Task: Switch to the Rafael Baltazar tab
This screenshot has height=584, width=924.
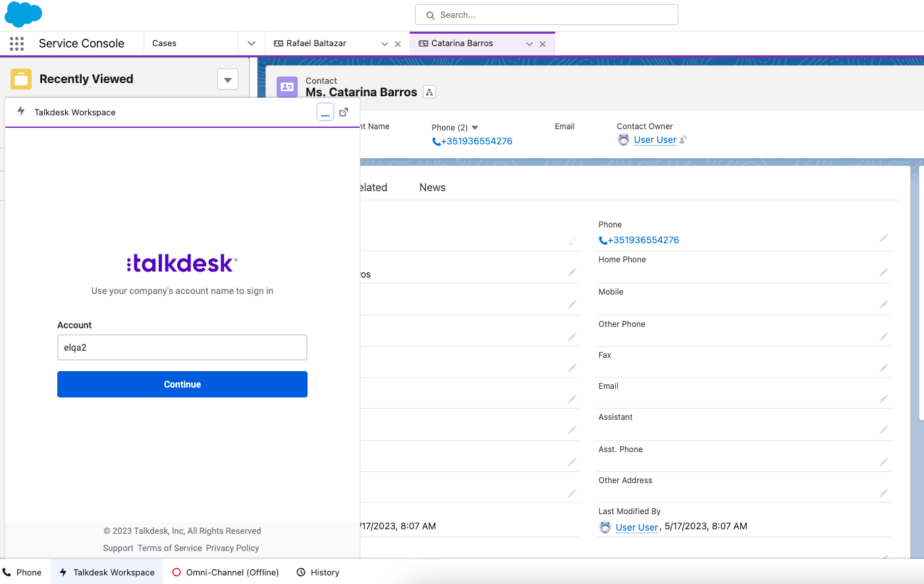Action: [x=316, y=44]
